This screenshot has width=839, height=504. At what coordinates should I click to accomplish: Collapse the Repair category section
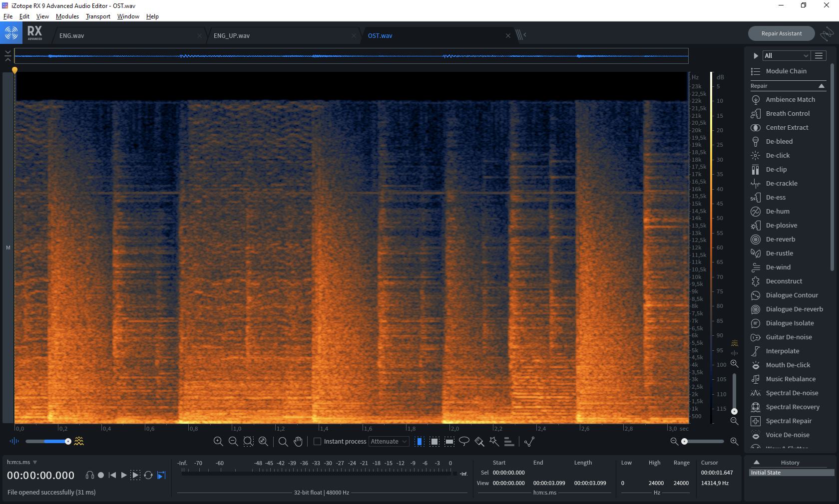click(x=822, y=86)
